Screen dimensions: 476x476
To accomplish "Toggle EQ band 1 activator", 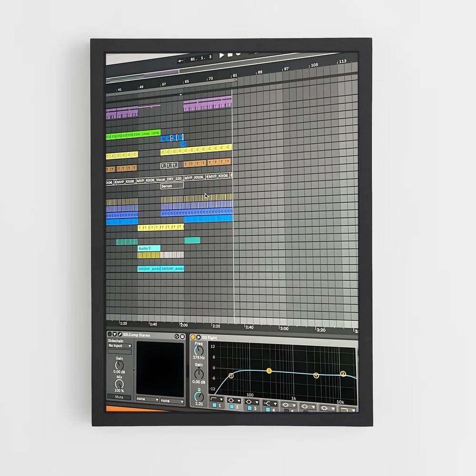I will click(214, 405).
